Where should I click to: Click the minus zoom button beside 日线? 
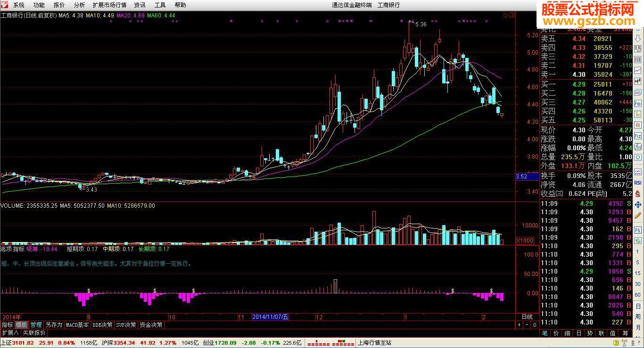coord(527,325)
